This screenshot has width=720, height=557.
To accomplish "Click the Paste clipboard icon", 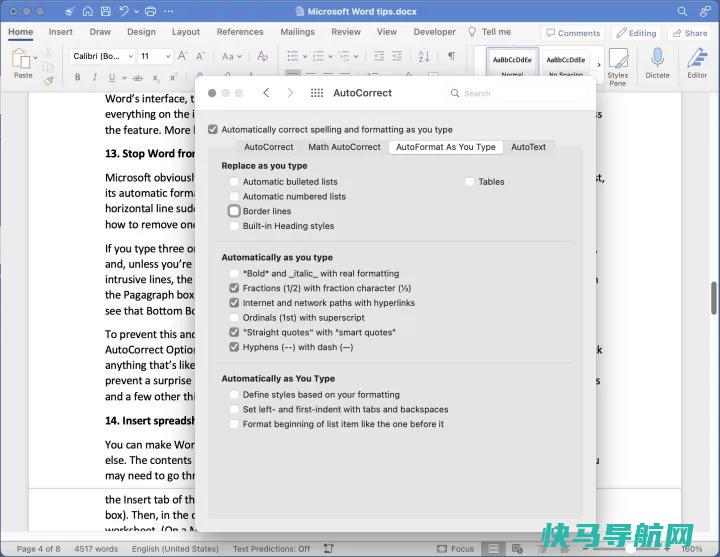I will coord(21,60).
